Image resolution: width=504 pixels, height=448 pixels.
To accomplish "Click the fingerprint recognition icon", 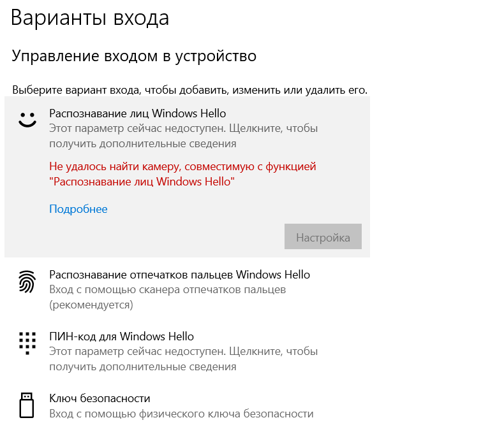I will pos(27,282).
